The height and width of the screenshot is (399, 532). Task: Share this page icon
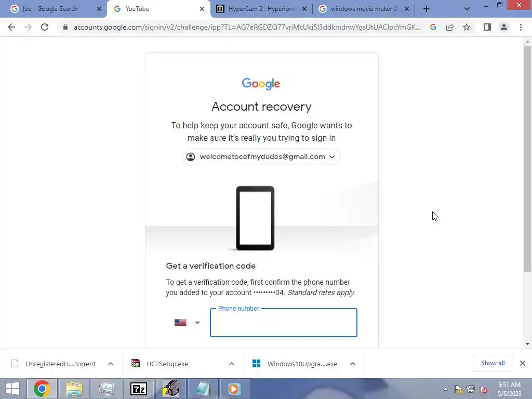pos(450,27)
